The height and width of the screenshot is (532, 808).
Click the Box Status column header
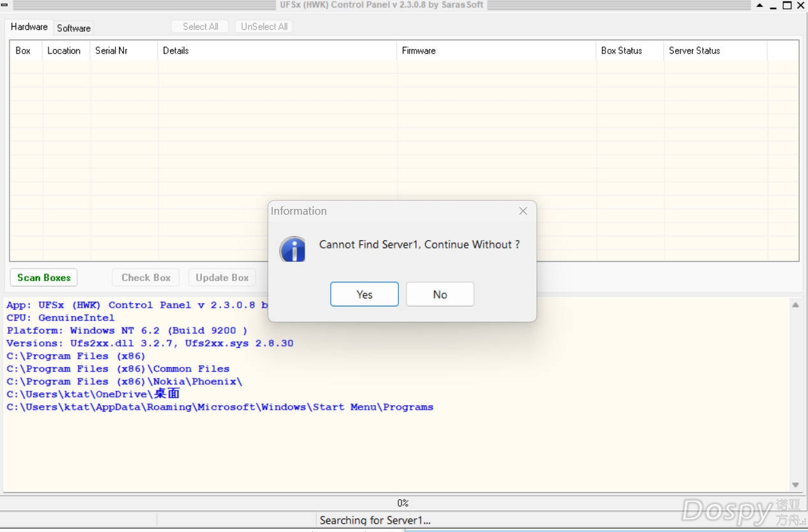pos(630,51)
